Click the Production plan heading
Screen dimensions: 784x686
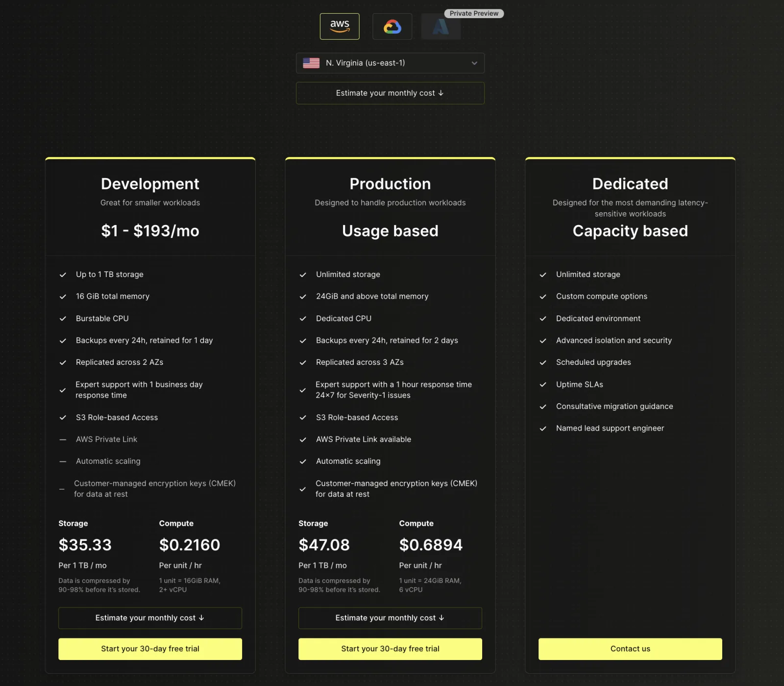click(390, 184)
